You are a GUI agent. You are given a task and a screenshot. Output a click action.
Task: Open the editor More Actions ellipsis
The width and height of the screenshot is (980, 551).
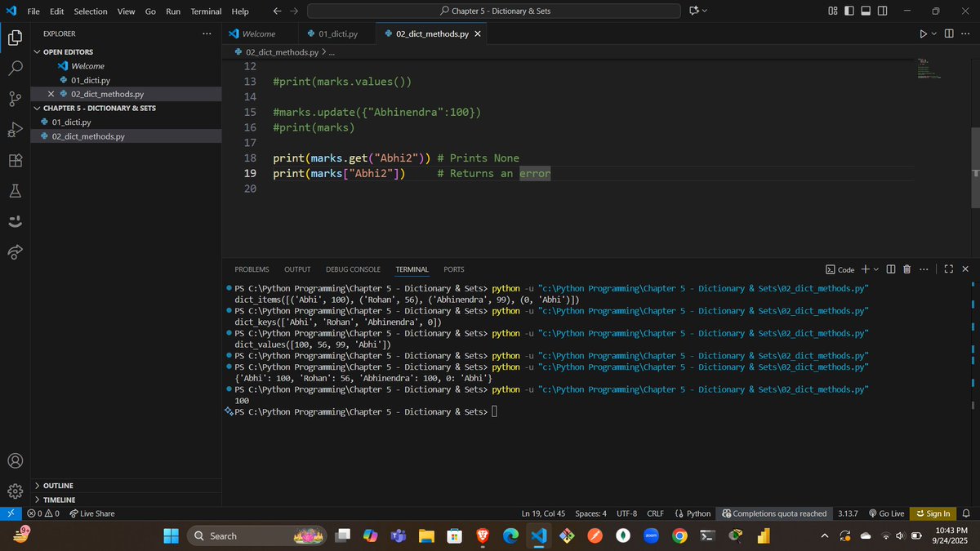[965, 33]
